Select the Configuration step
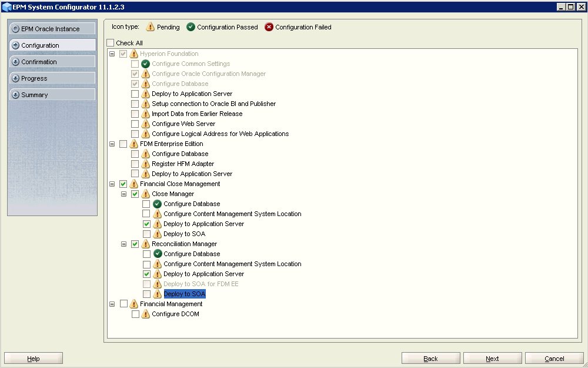Image resolution: width=588 pixels, height=368 pixels. [52, 45]
